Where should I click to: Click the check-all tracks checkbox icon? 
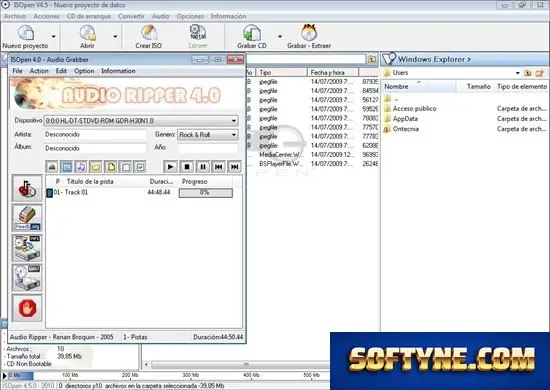140,167
